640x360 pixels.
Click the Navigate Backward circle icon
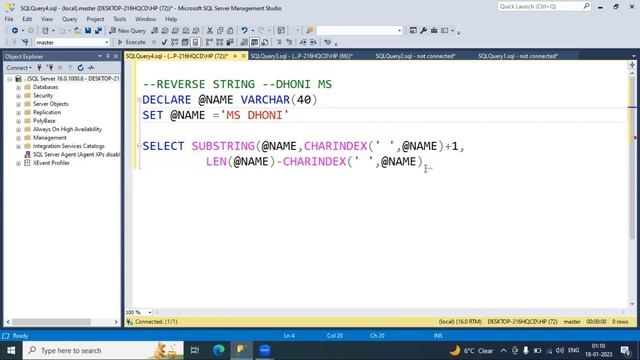[15, 31]
